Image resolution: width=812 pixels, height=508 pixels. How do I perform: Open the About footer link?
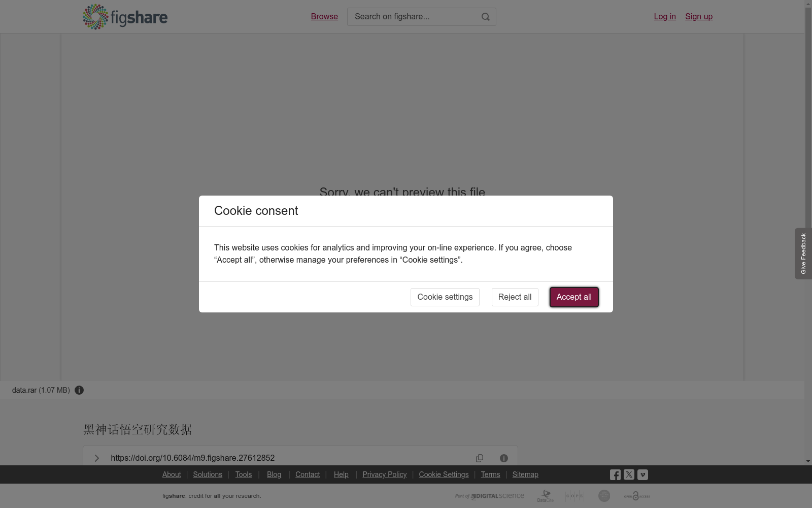(x=172, y=474)
